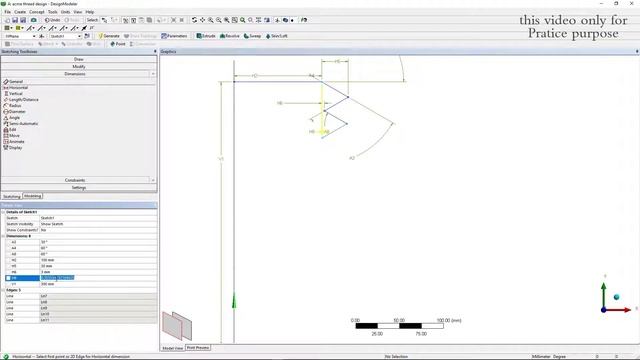Toggle the H5 dimension checkbox
Screen dimensions: 640x360
[8, 266]
